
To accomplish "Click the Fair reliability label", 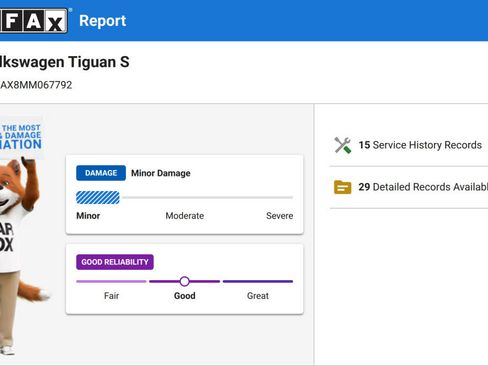I will 111,296.
